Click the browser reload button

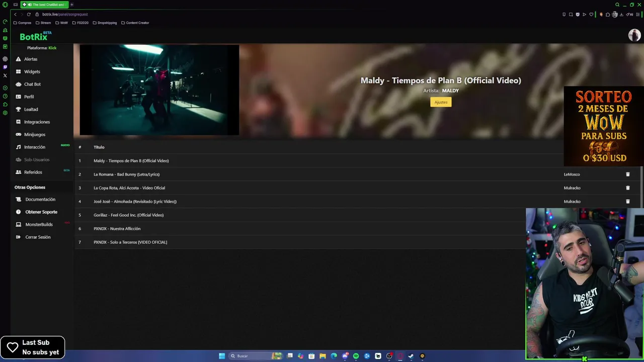[x=29, y=14]
